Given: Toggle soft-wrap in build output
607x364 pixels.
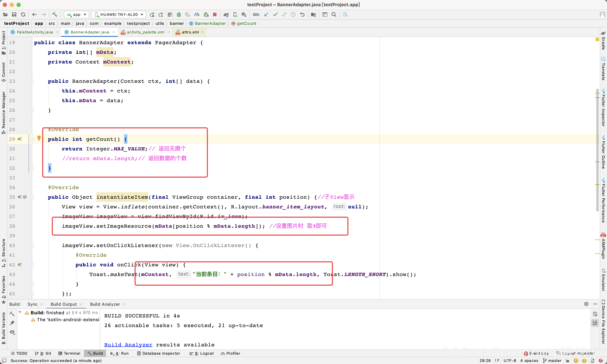Looking at the screenshot, I should click(x=595, y=314).
